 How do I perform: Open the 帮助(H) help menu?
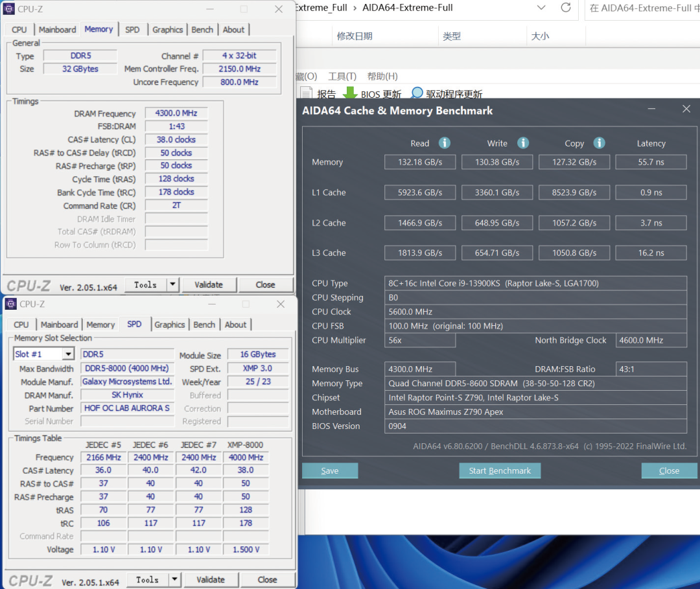(x=382, y=76)
